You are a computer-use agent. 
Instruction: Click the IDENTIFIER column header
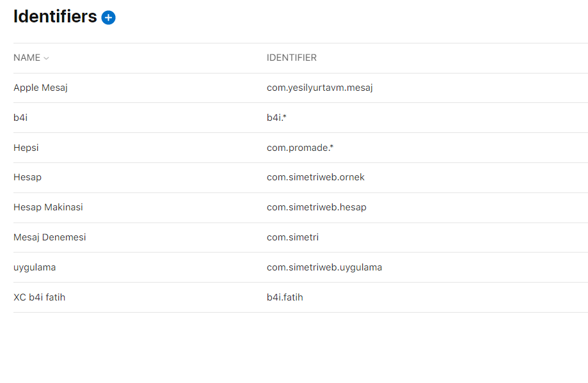point(292,58)
